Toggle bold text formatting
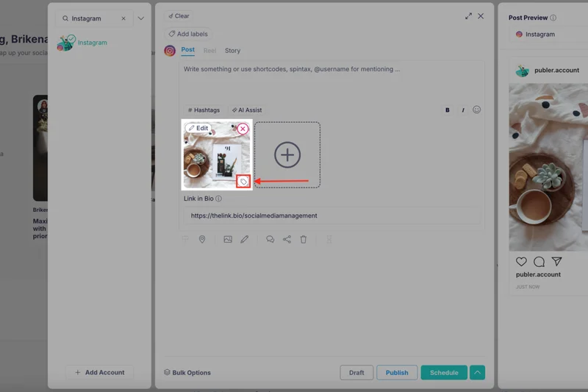This screenshot has height=392, width=588. 447,110
